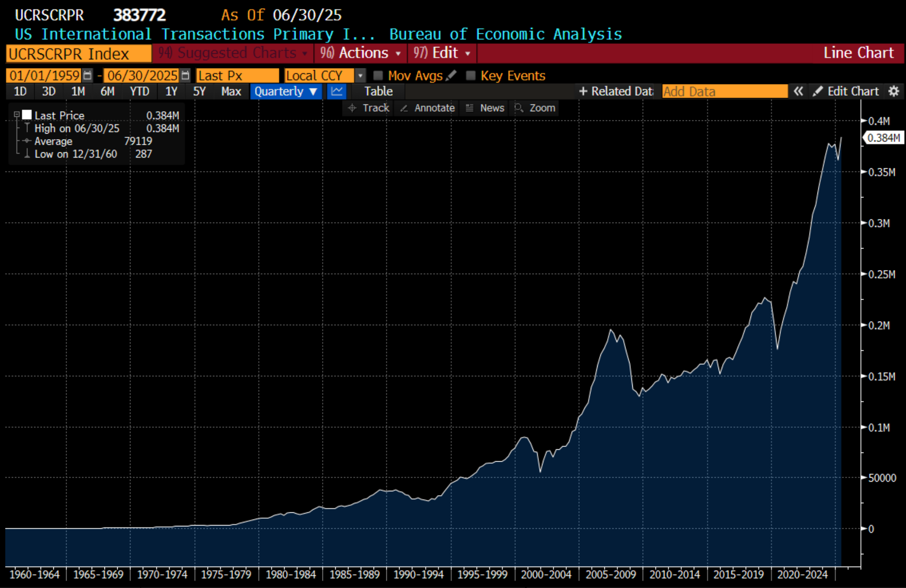Click the line chart view icon
The image size is (906, 588).
coord(337,91)
